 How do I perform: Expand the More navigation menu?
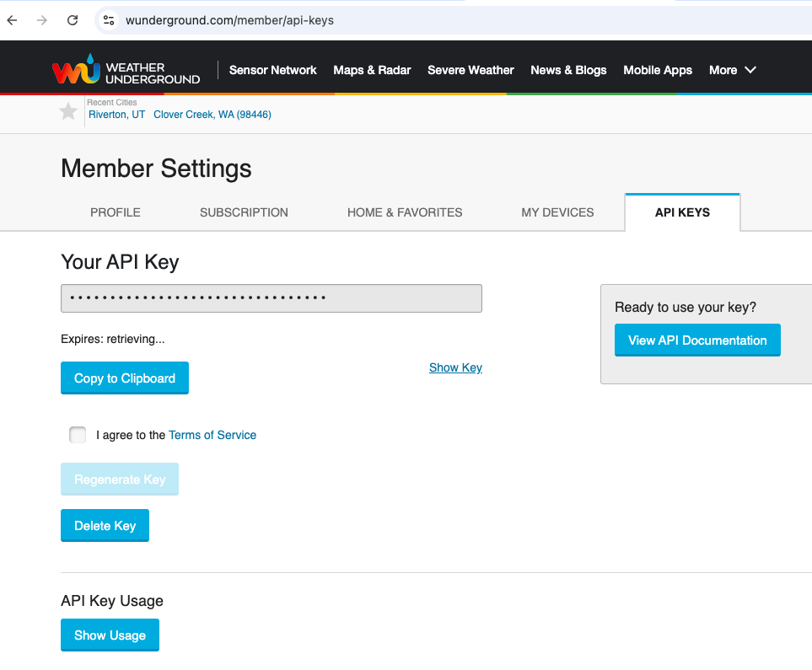click(x=732, y=70)
